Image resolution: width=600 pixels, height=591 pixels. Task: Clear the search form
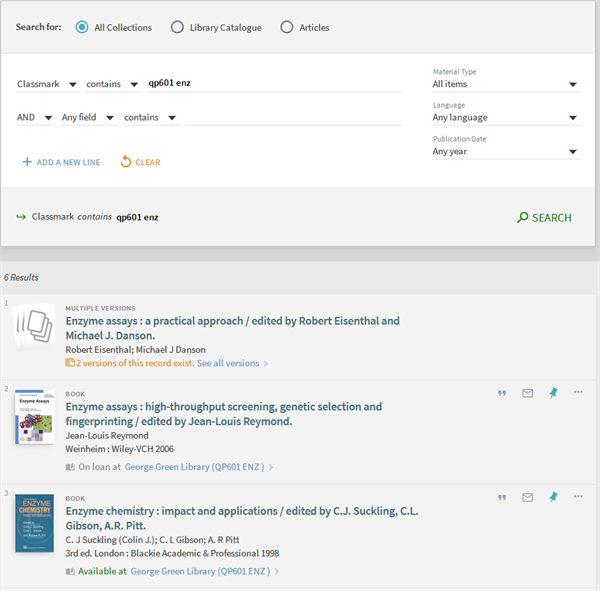140,162
